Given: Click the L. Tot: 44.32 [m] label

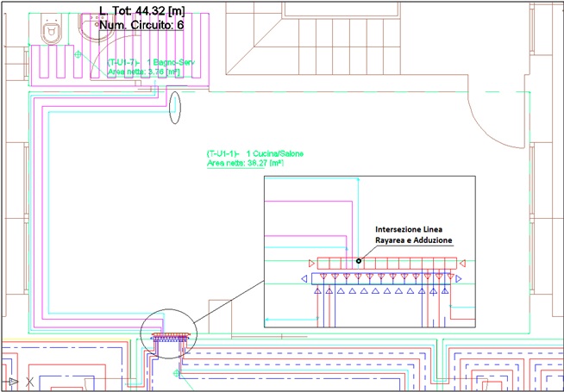Looking at the screenshot, I should tap(141, 11).
